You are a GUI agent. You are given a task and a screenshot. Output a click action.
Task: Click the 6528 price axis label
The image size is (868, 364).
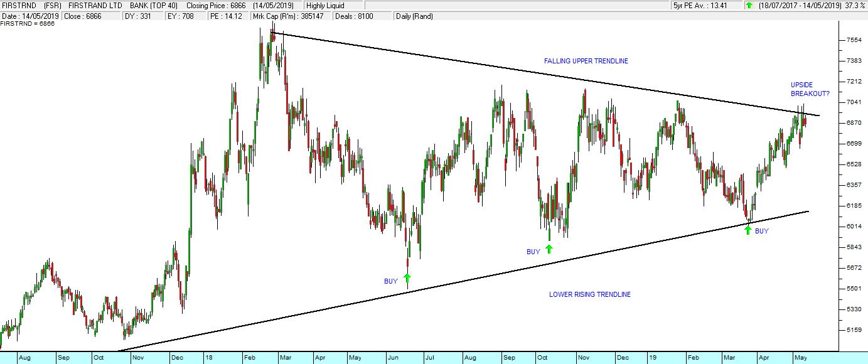(854, 164)
